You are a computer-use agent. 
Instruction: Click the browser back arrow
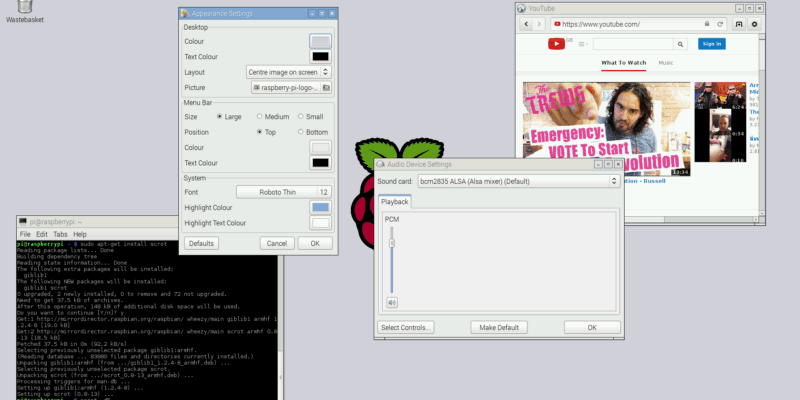[525, 24]
